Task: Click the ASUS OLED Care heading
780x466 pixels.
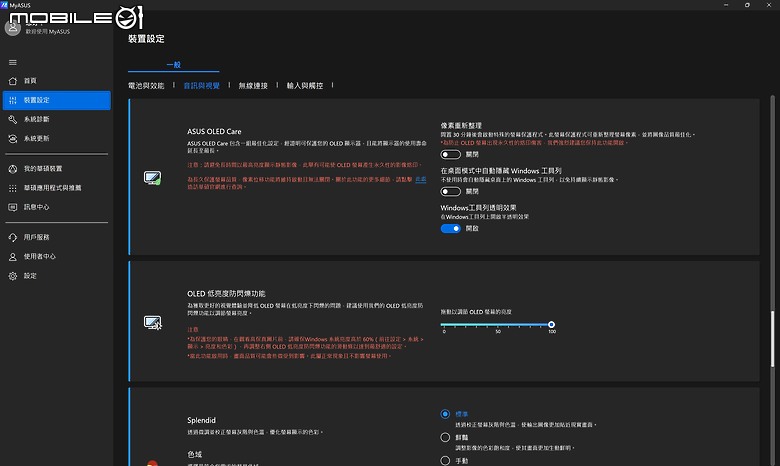Action: [x=214, y=131]
